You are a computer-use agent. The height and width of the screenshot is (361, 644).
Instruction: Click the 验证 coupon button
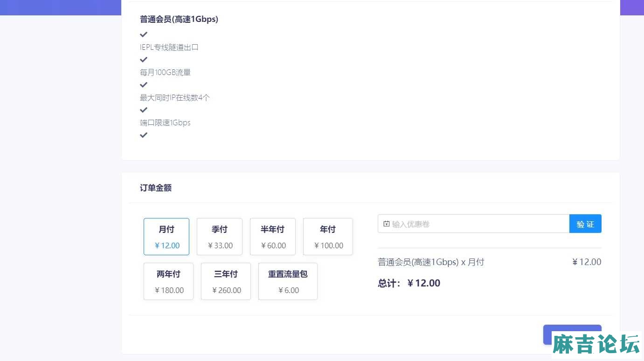tap(585, 224)
